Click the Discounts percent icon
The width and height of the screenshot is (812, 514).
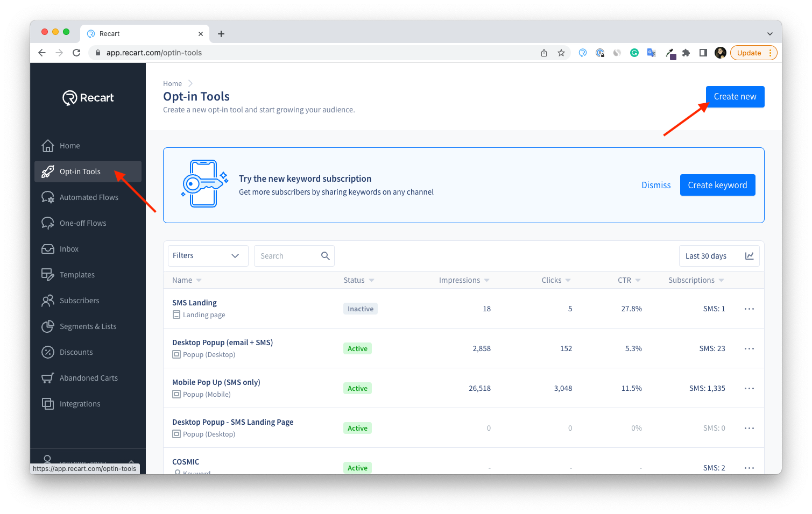48,352
